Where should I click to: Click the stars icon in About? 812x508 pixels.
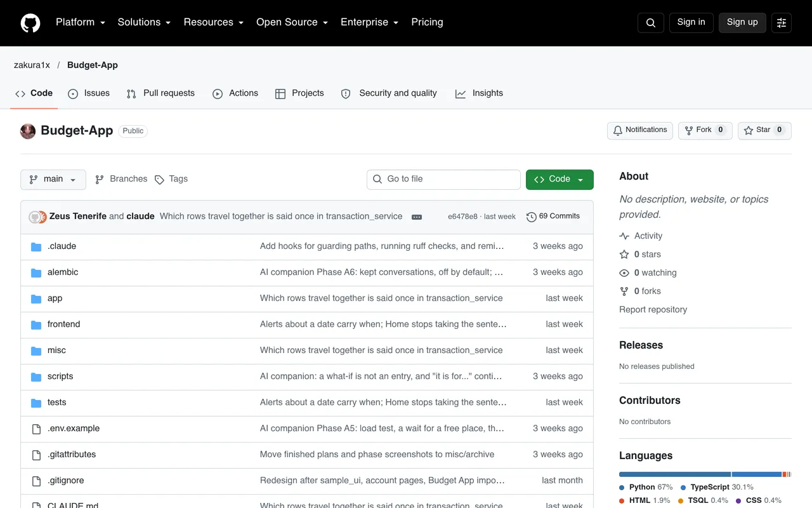click(x=624, y=254)
